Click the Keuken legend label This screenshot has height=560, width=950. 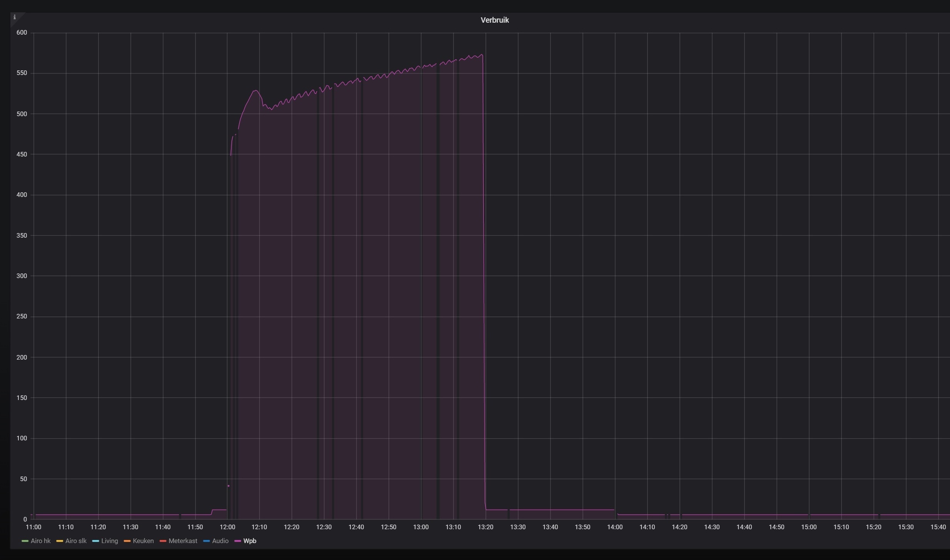click(x=143, y=541)
